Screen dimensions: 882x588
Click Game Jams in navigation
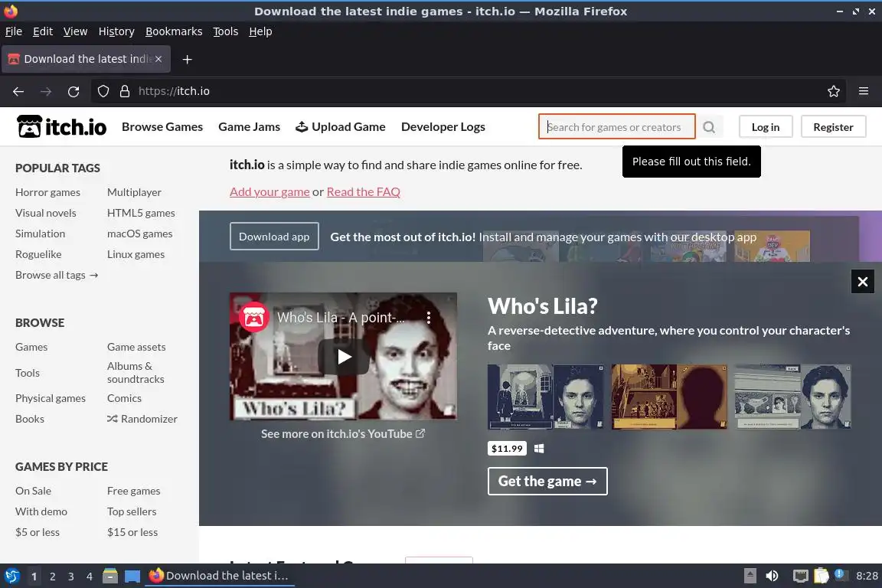pyautogui.click(x=249, y=127)
